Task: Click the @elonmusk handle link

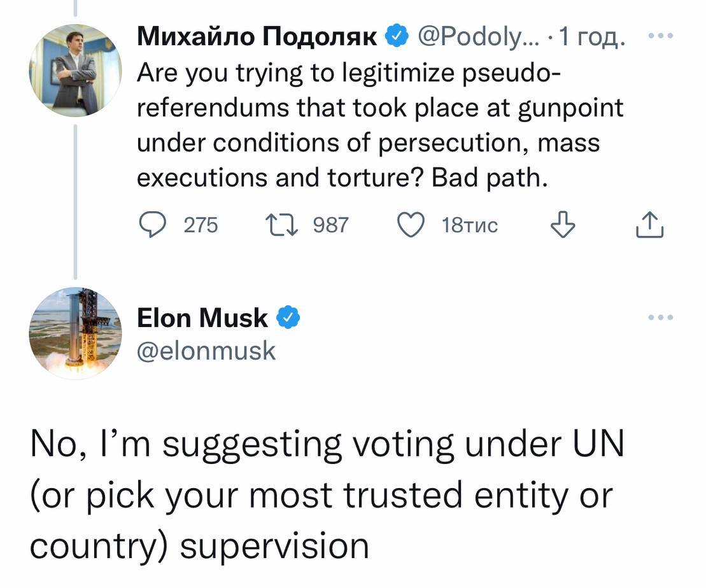Action: [x=206, y=351]
